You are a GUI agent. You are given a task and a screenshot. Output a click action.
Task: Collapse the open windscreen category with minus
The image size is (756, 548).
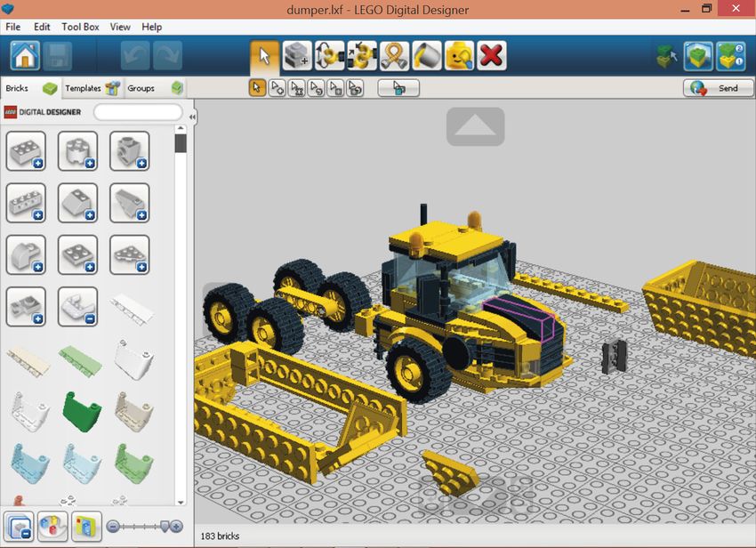point(77,307)
